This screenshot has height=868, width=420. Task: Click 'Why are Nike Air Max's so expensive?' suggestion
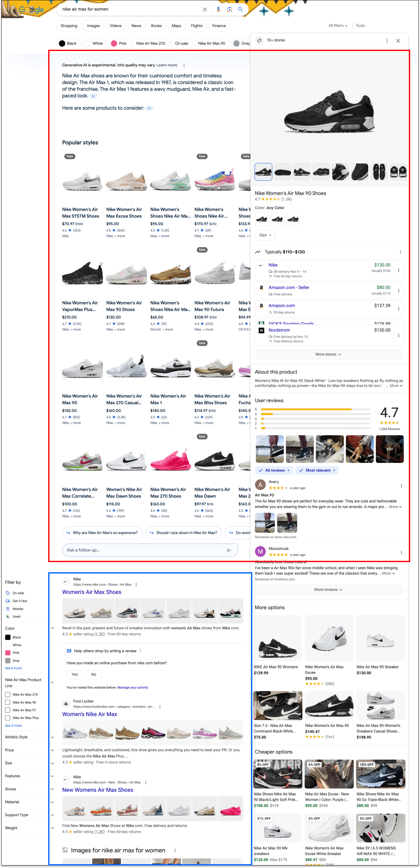pos(102,533)
